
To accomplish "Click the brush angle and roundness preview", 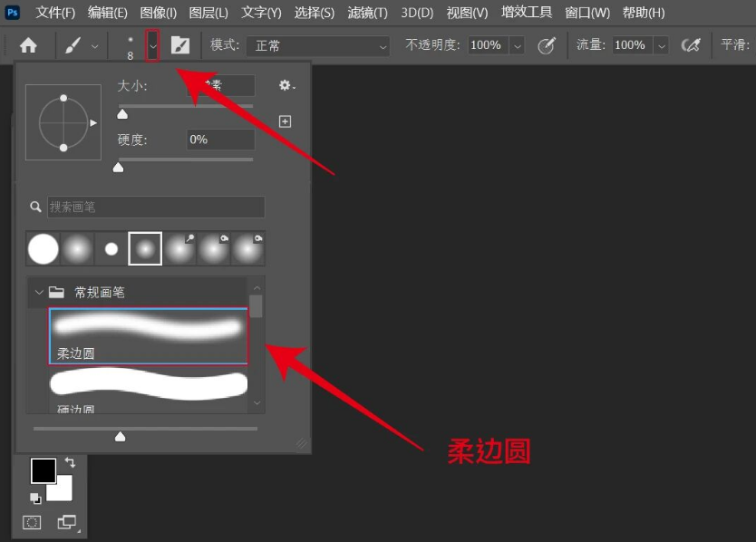I will click(x=63, y=122).
